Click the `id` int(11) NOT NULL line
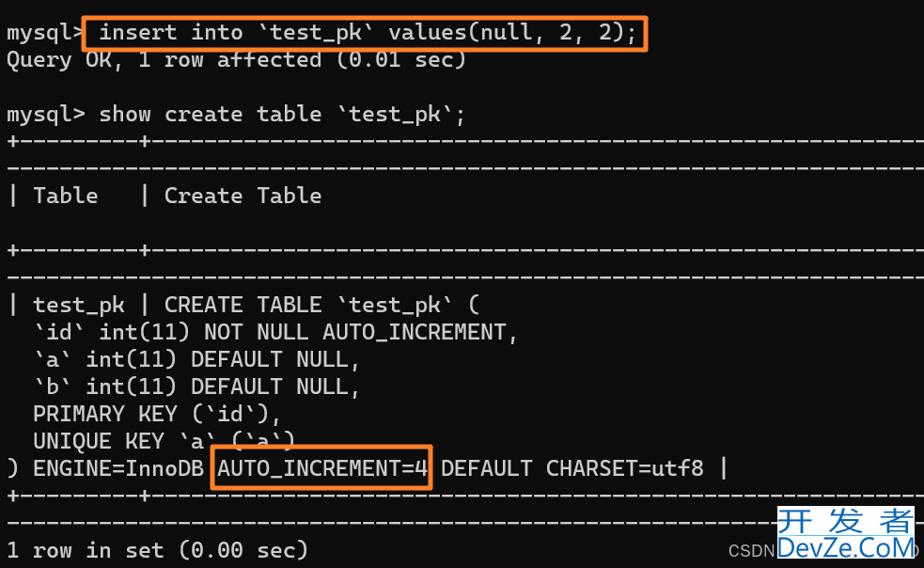 (x=275, y=333)
